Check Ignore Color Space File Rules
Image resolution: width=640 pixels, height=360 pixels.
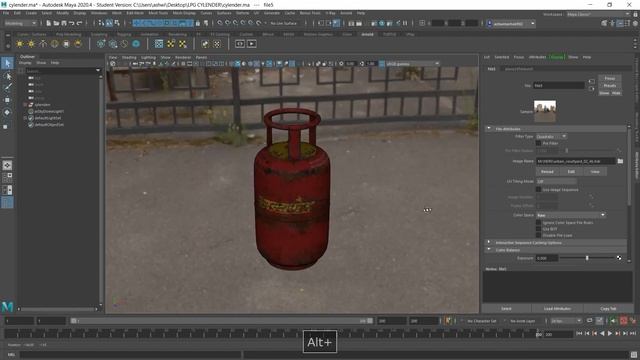pos(538,223)
